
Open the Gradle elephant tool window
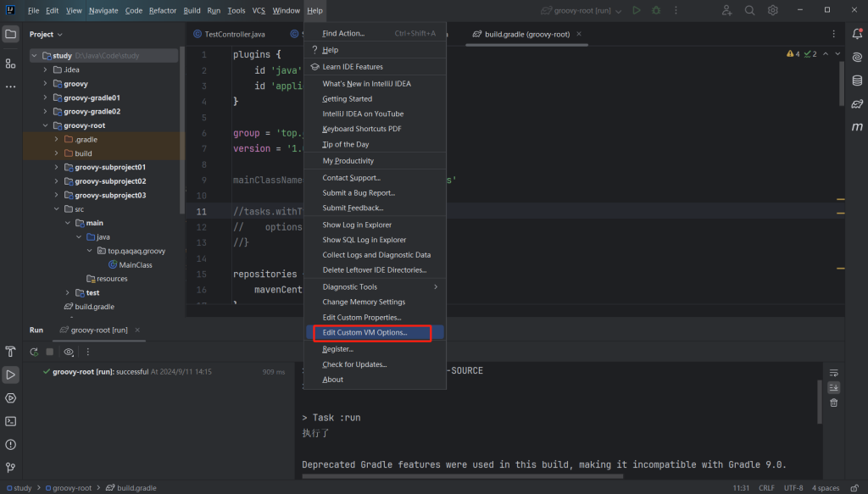(x=857, y=103)
